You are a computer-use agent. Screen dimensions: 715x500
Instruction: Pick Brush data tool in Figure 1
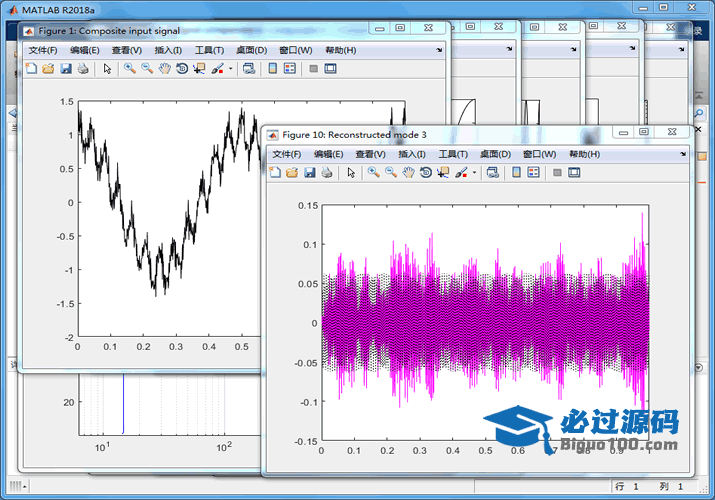pyautogui.click(x=218, y=69)
